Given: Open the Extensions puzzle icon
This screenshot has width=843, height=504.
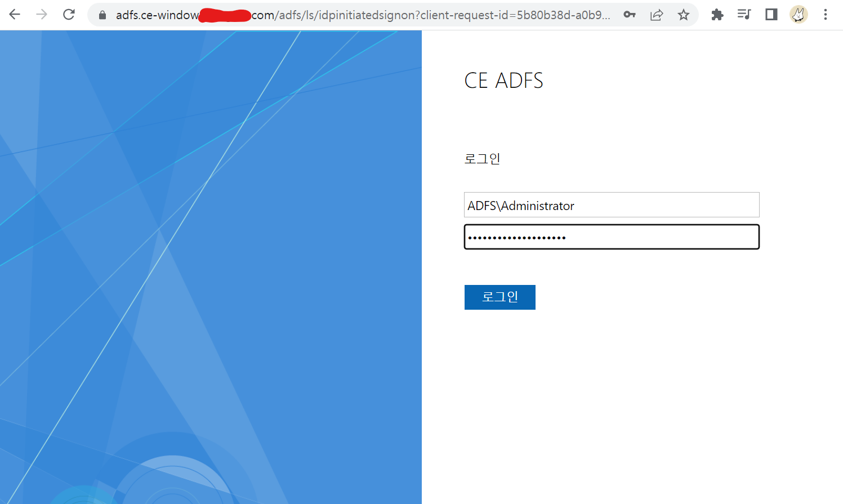Looking at the screenshot, I should (717, 15).
